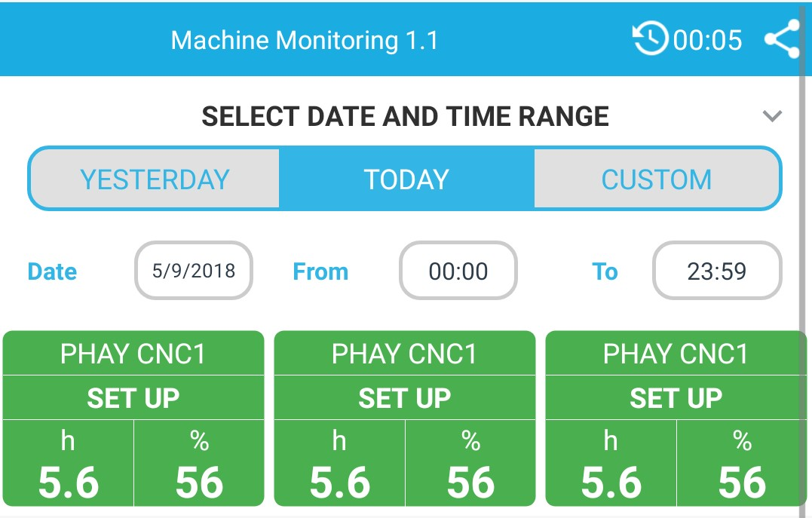Tap the 56 percent value on middle card

[470, 483]
